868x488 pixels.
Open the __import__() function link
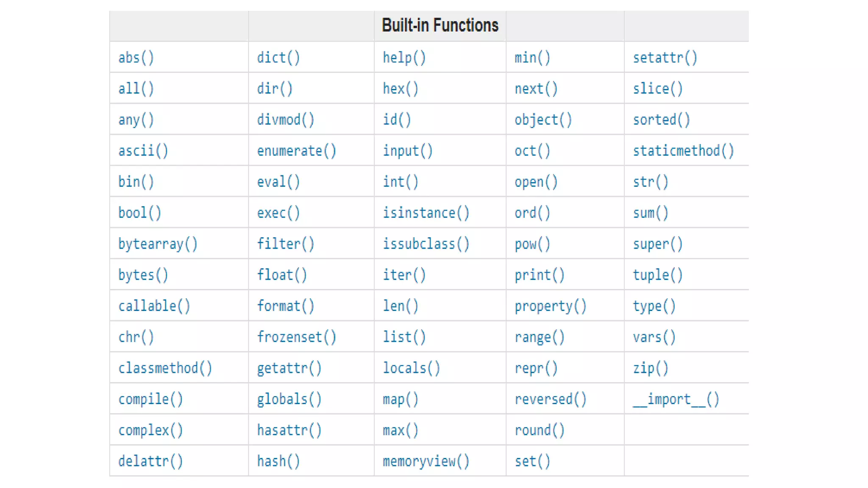(x=676, y=399)
